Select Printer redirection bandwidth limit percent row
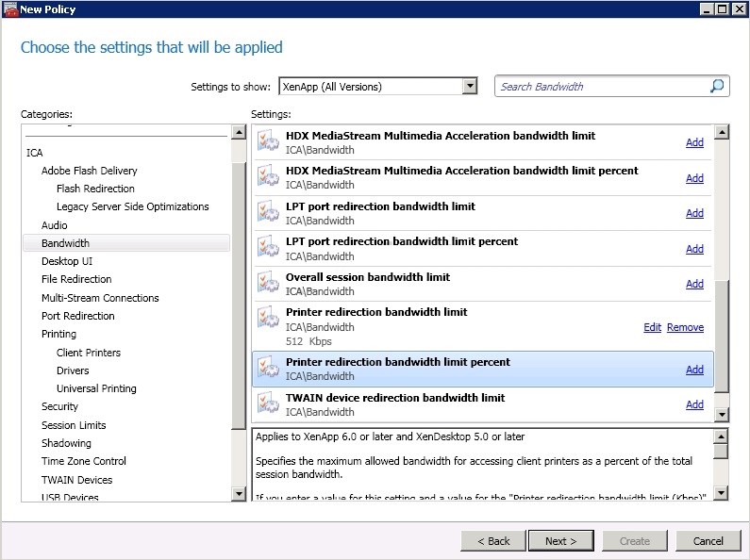Viewport: 750px width, 560px height. click(483, 369)
